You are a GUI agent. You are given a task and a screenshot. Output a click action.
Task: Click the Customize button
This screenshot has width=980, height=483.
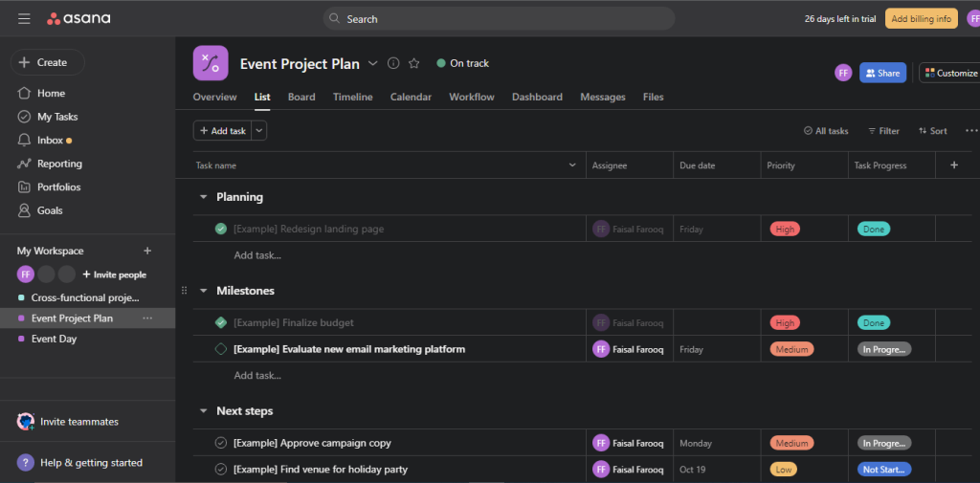[950, 73]
